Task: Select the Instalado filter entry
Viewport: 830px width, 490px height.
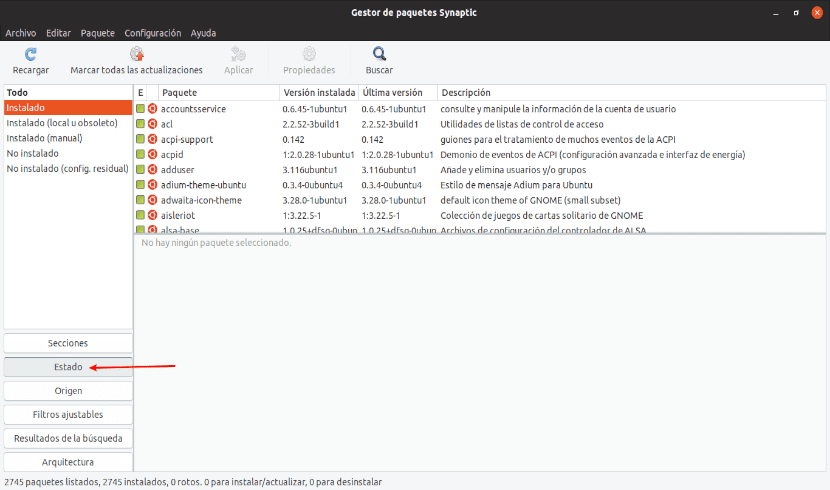Action: coord(68,107)
